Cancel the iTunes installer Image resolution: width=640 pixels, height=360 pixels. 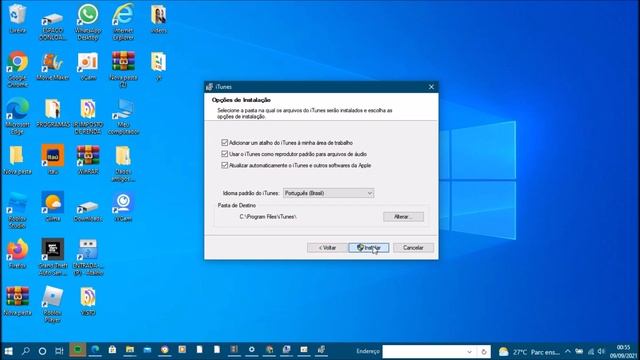point(413,248)
